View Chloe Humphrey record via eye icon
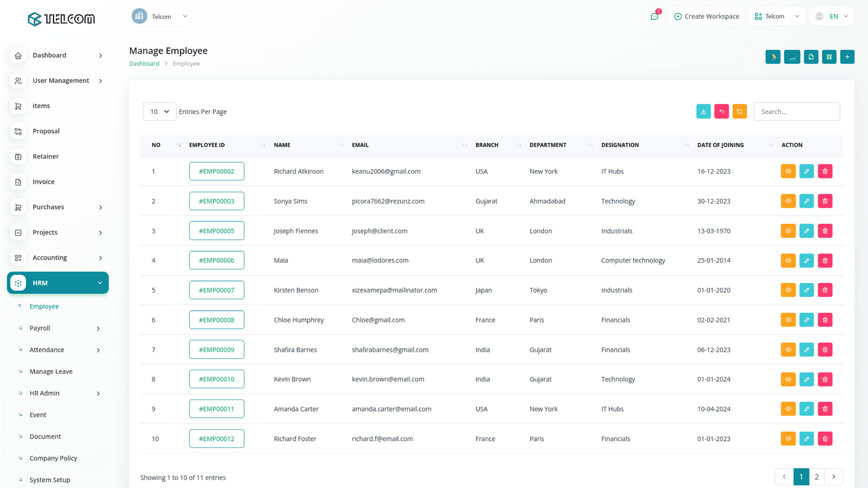This screenshot has height=488, width=868. [x=788, y=320]
